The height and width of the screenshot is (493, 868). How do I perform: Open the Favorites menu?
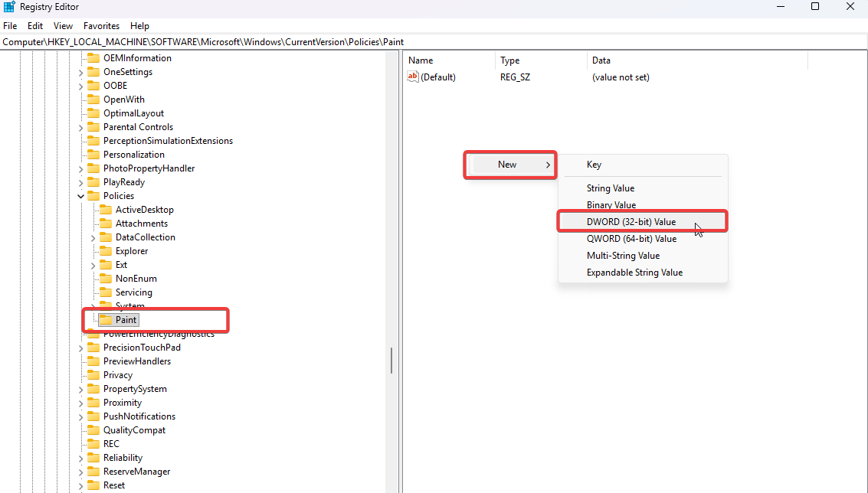(x=101, y=25)
